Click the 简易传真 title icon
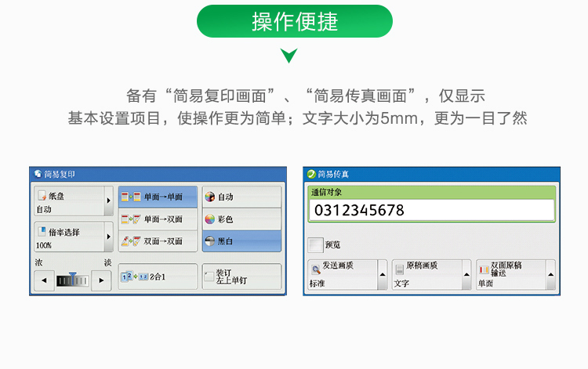The width and height of the screenshot is (588, 369). point(311,174)
